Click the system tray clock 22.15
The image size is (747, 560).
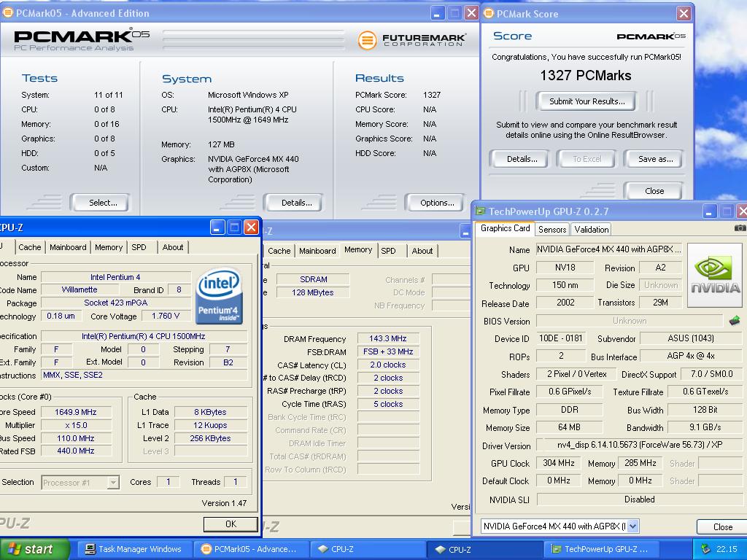pyautogui.click(x=727, y=549)
